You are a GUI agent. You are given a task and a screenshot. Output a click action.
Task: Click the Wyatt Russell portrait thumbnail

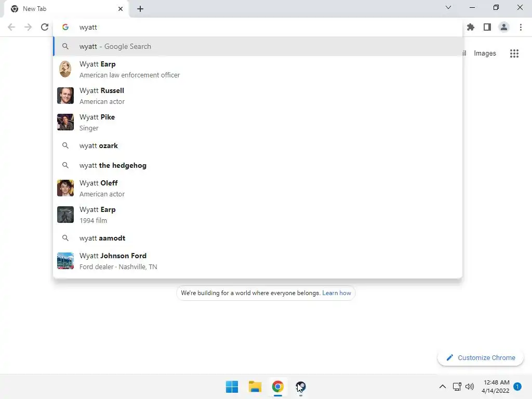tap(65, 96)
